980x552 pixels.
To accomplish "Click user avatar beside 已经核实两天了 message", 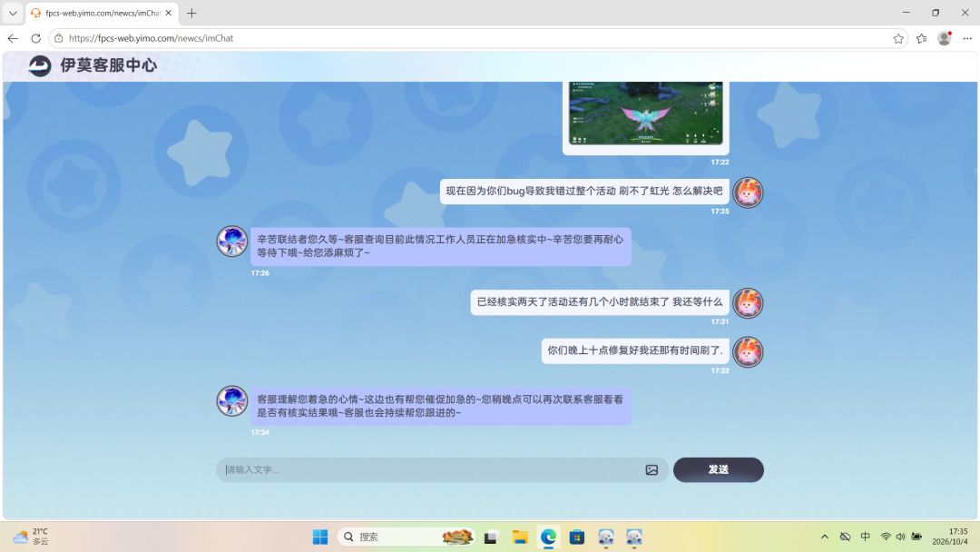I will [x=748, y=303].
